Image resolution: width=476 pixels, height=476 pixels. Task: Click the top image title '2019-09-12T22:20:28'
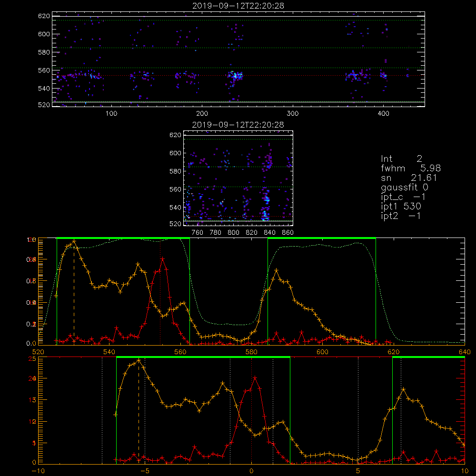point(238,6)
